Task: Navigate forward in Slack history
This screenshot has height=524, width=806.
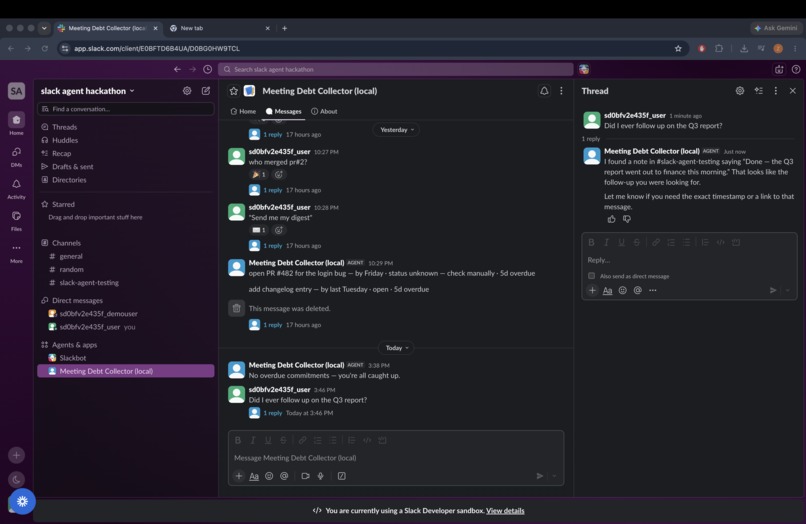Action: pyautogui.click(x=192, y=69)
